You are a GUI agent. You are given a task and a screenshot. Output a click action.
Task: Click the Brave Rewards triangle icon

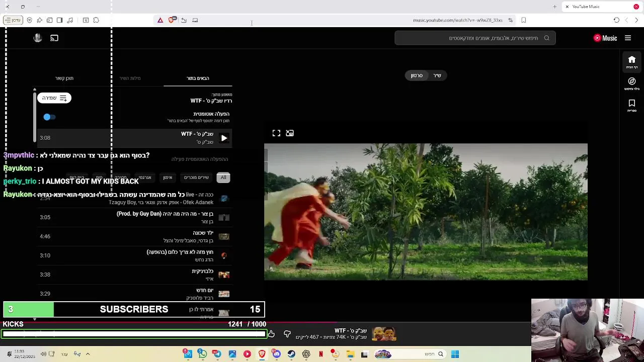(160, 20)
